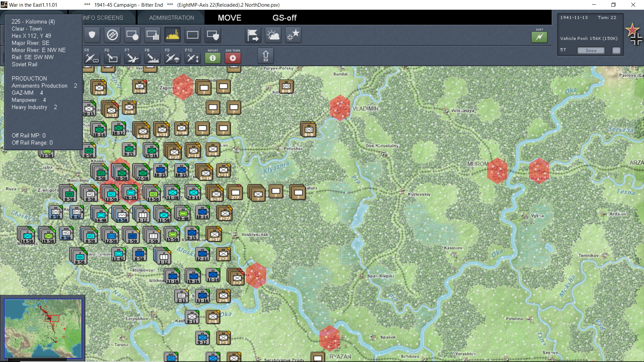
Task: Select F9 air transport parachute icon
Action: pos(172,58)
